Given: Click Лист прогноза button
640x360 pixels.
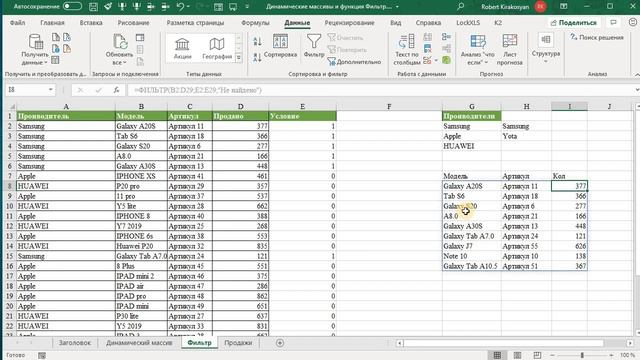Looking at the screenshot, I should pyautogui.click(x=509, y=50).
